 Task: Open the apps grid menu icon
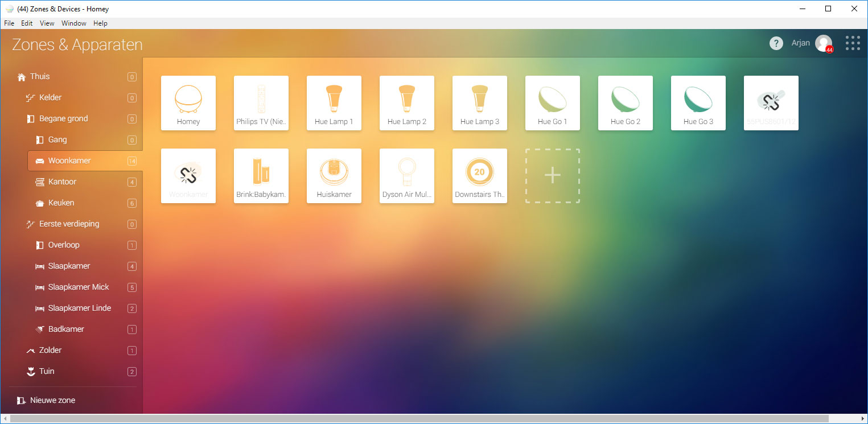coord(853,43)
